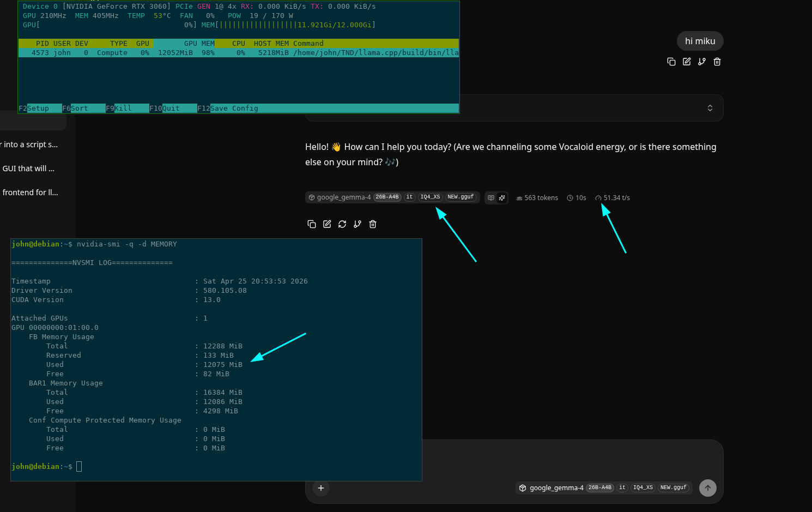
Task: Click the driver version "580.105.08"
Action: tap(225, 291)
